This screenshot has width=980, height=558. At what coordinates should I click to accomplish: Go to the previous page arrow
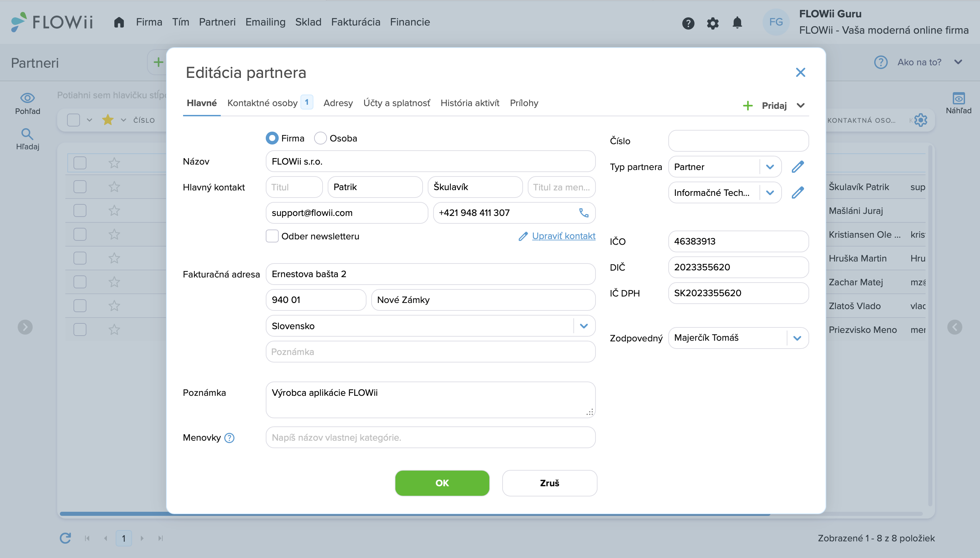coord(105,538)
